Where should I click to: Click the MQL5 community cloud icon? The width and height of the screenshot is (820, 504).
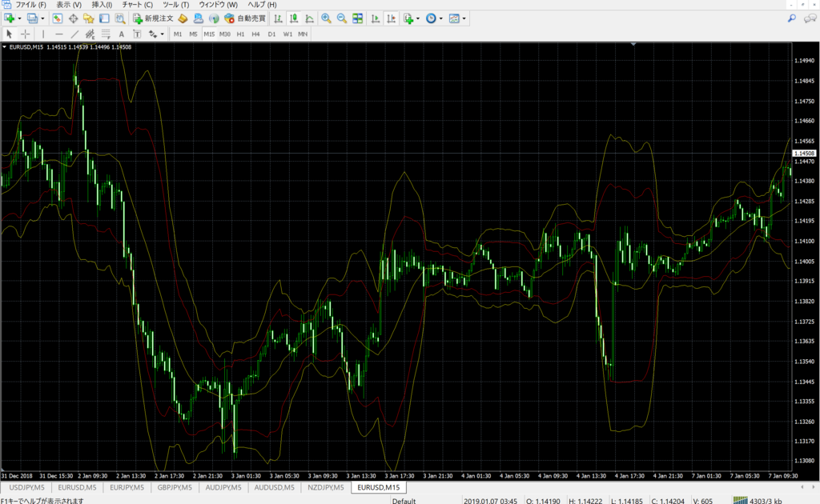[x=199, y=19]
